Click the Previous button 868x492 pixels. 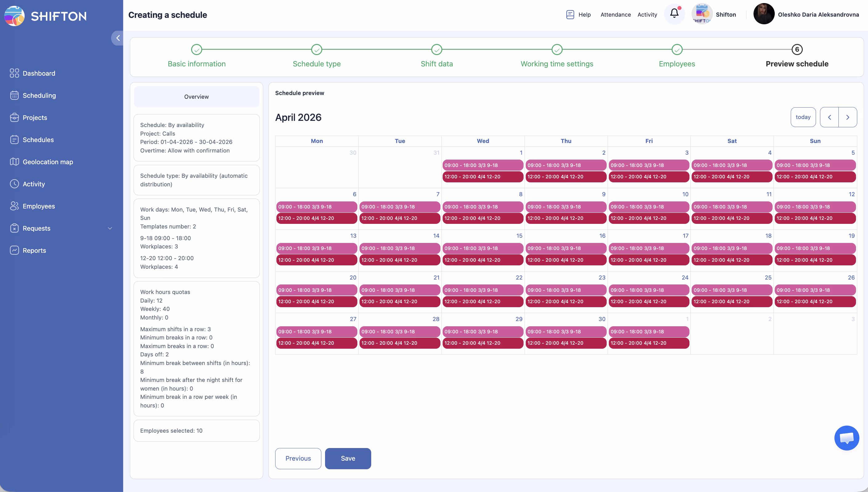(298, 458)
